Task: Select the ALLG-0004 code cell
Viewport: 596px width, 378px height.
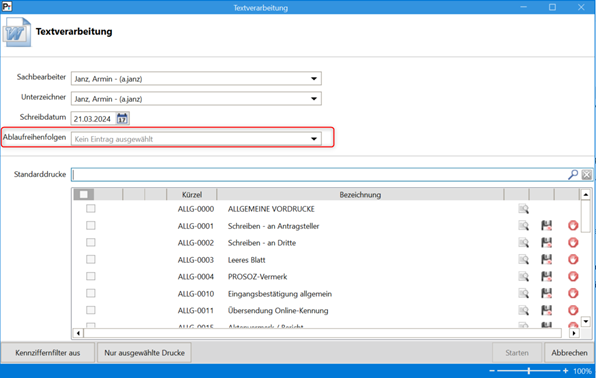Action: tap(196, 276)
